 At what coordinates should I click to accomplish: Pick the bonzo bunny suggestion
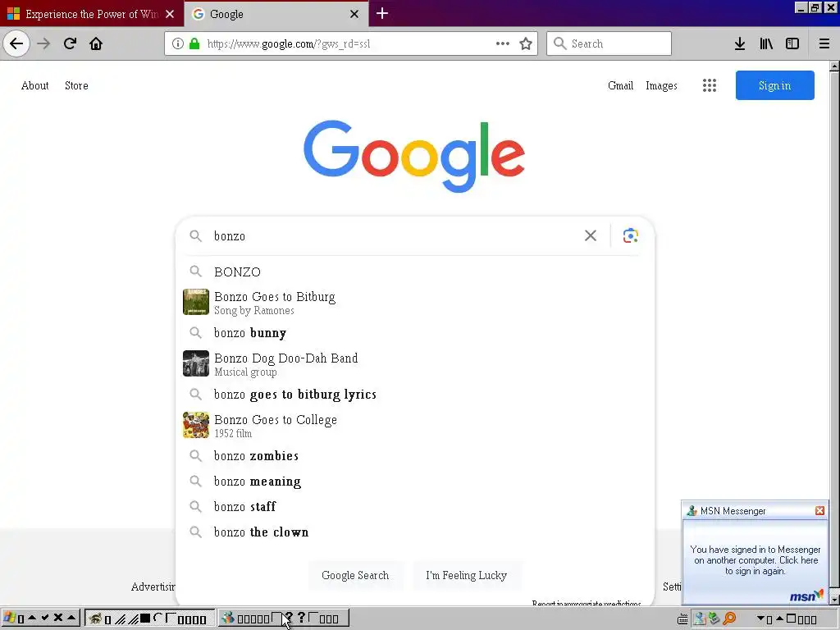click(x=414, y=333)
